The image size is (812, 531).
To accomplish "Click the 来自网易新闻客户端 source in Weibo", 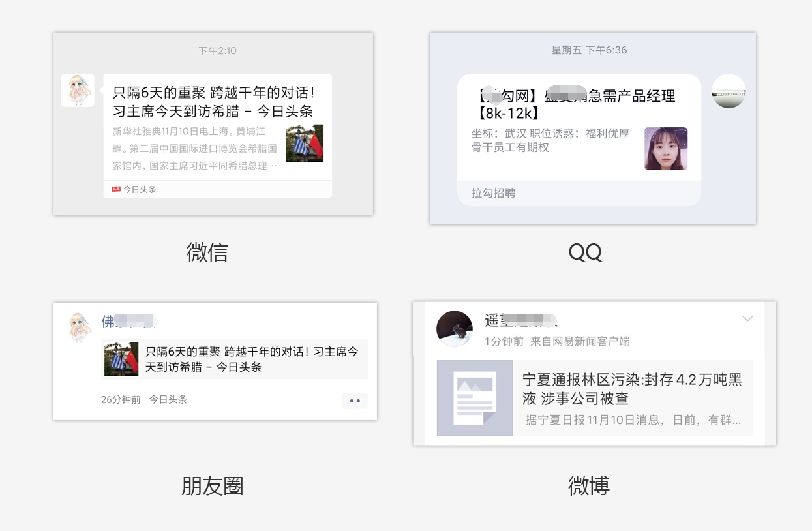I will point(580,341).
